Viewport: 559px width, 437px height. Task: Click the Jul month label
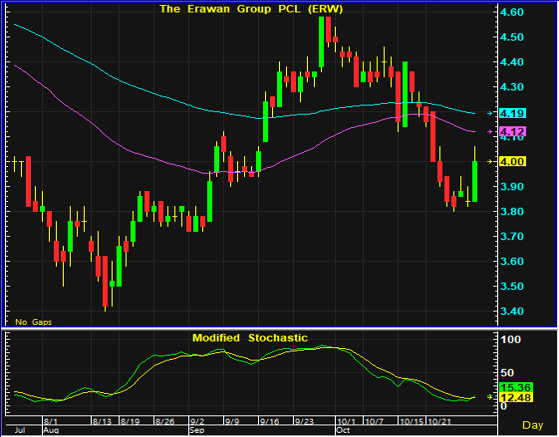[20, 430]
